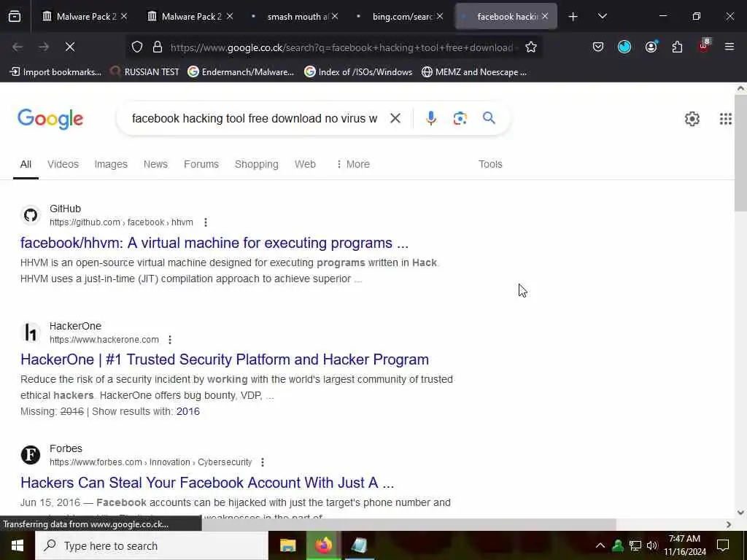Viewport: 747px width, 560px height.
Task: Open Forbes Hackers Can Steal link
Action: pyautogui.click(x=207, y=483)
